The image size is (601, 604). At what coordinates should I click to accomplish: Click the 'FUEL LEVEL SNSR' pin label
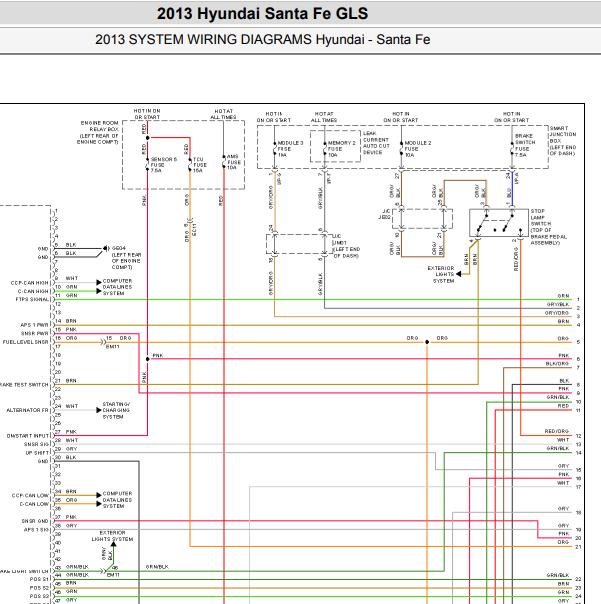point(25,342)
